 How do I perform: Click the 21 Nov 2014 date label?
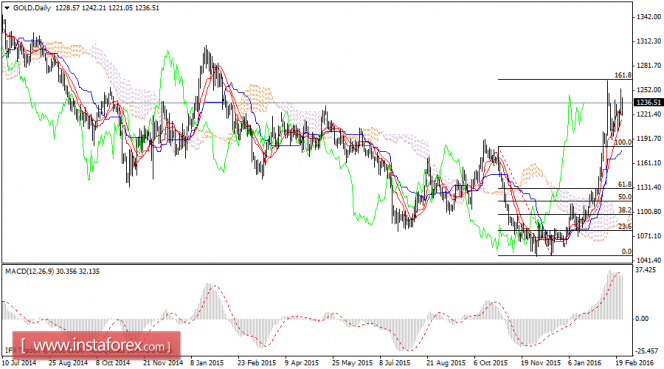pos(163,363)
